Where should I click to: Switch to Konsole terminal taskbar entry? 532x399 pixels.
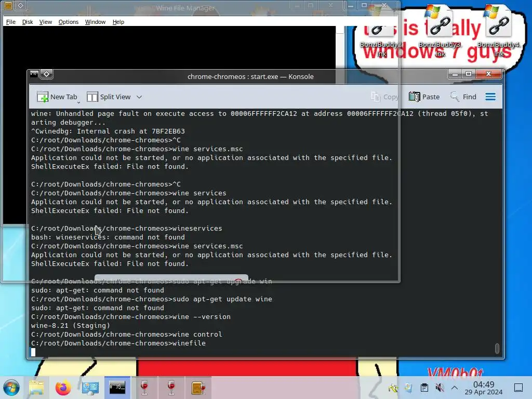coord(117,388)
